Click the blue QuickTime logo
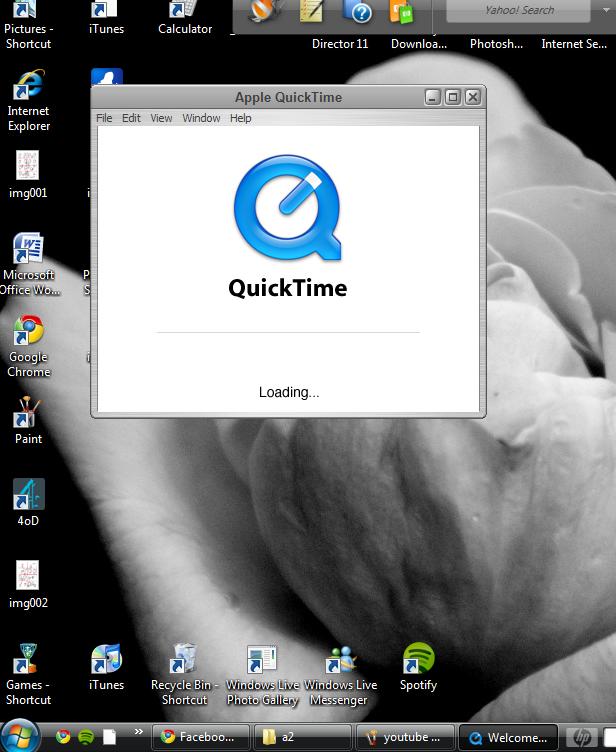This screenshot has height=752, width=616. [x=287, y=207]
